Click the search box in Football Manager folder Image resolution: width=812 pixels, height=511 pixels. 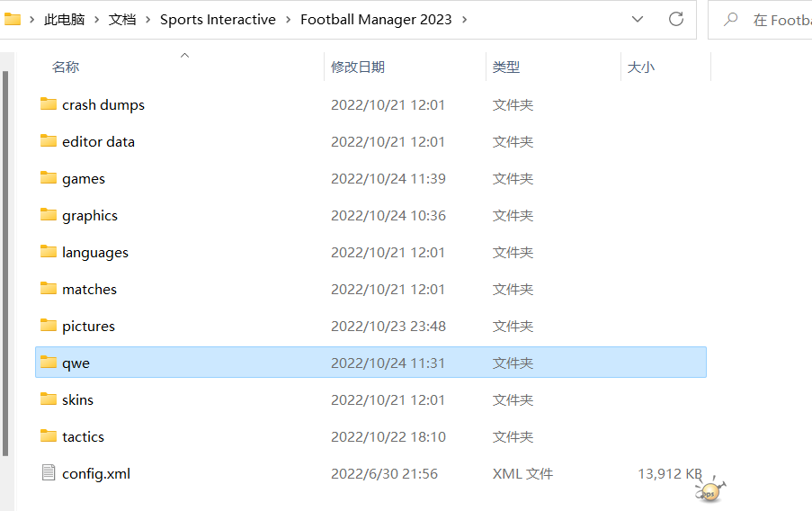(760, 20)
